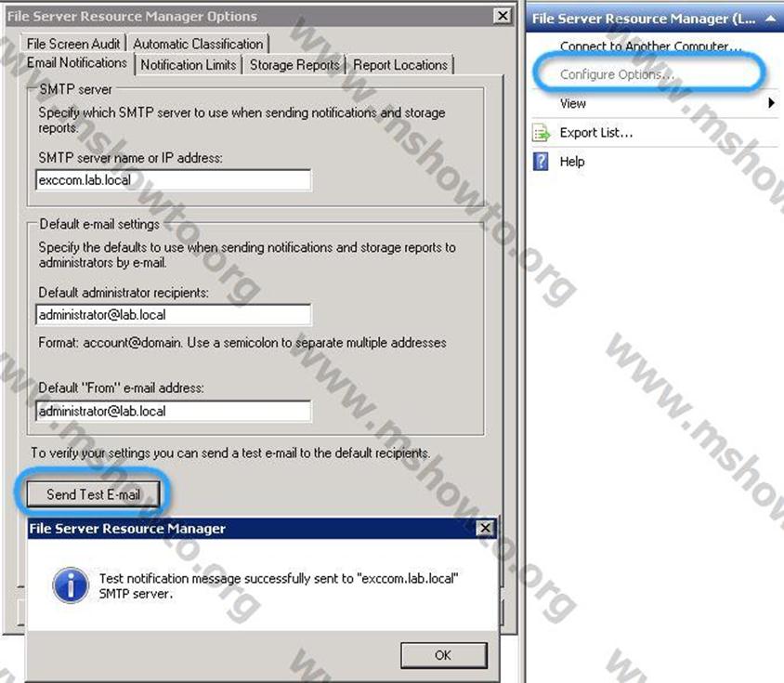Close the File Server Resource Manager message dialog
784x683 pixels.
pyautogui.click(x=485, y=528)
